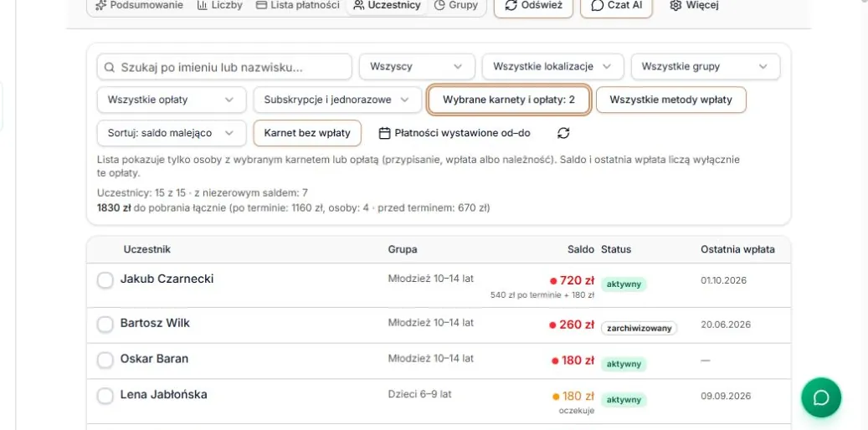
Task: Change sorting via Sortuj: saldo malejąco
Action: point(172,133)
